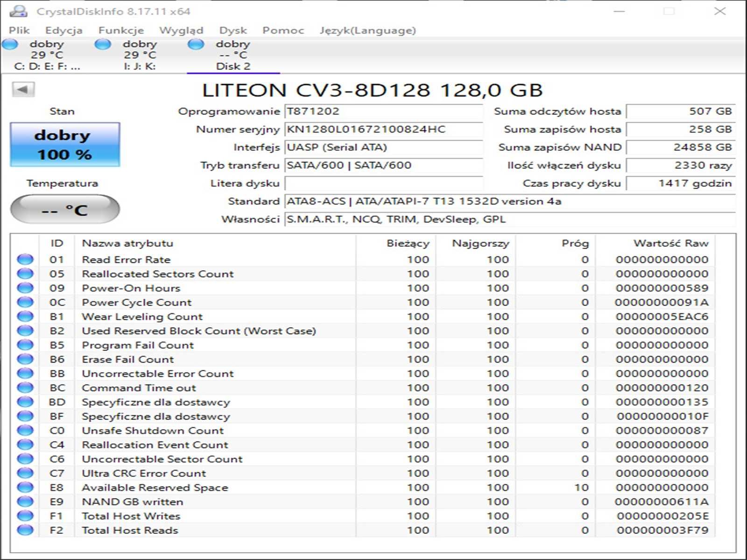Screen dimensions: 747x560
Task: Select the C: D: E: F: disk tab
Action: (47, 56)
